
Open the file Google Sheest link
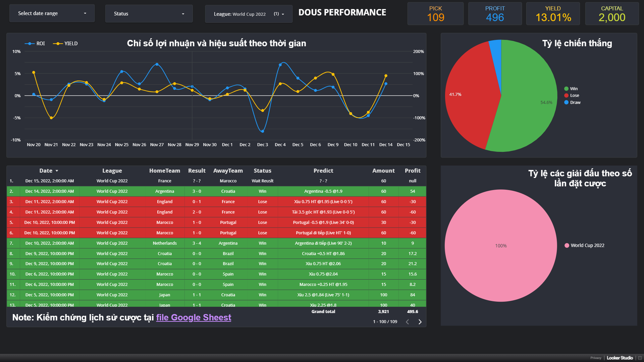194,317
